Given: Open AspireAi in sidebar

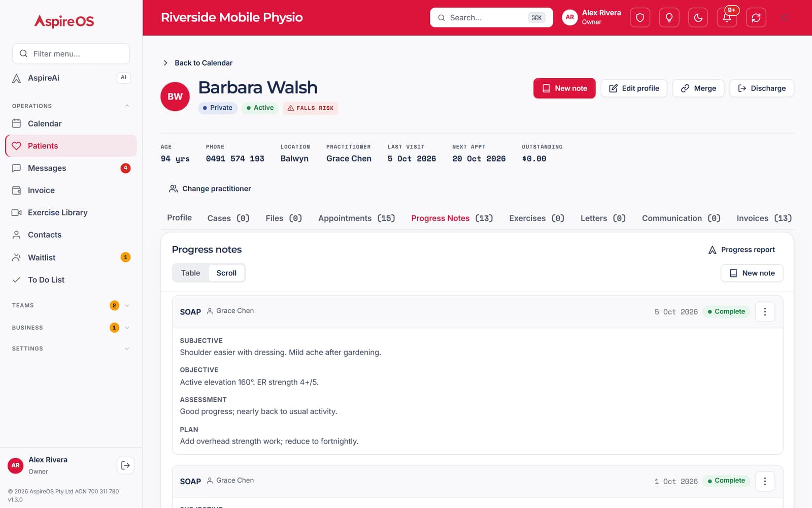Looking at the screenshot, I should click(x=71, y=78).
